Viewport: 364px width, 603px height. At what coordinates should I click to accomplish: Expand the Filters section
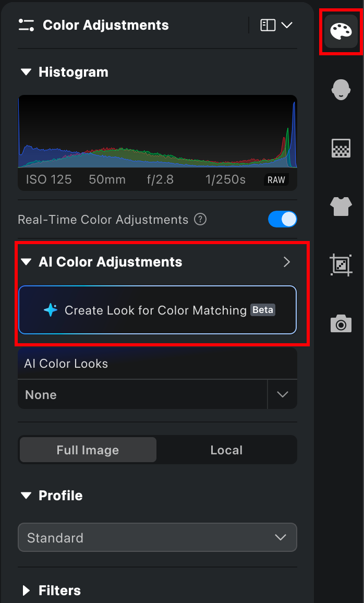coord(26,590)
